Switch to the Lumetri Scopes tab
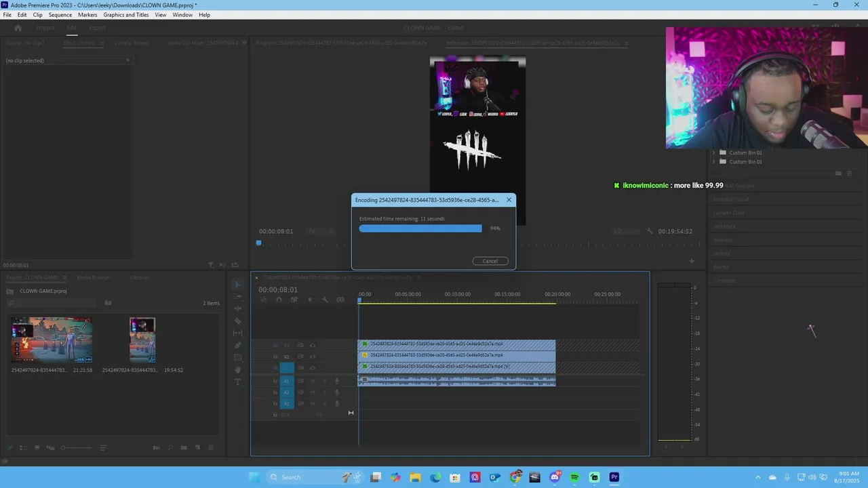The image size is (868, 488). pos(131,43)
